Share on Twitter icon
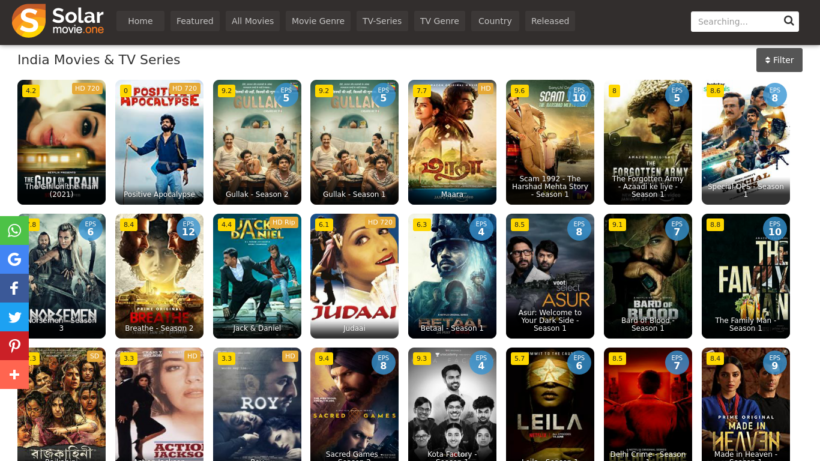 point(14,317)
